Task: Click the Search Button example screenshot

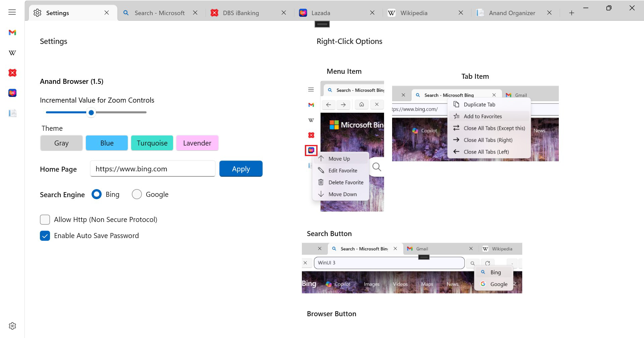Action: point(412,268)
